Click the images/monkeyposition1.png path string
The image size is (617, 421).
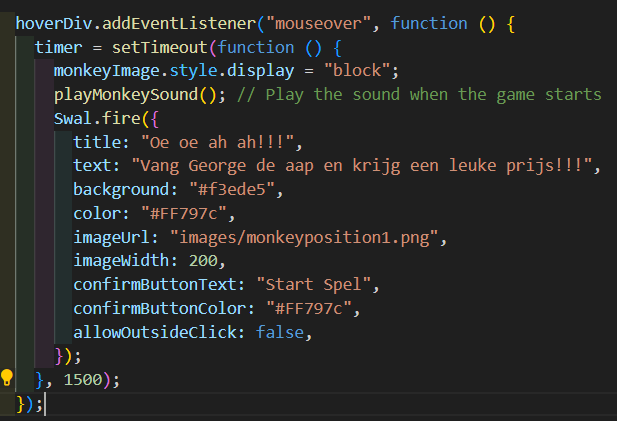305,236
